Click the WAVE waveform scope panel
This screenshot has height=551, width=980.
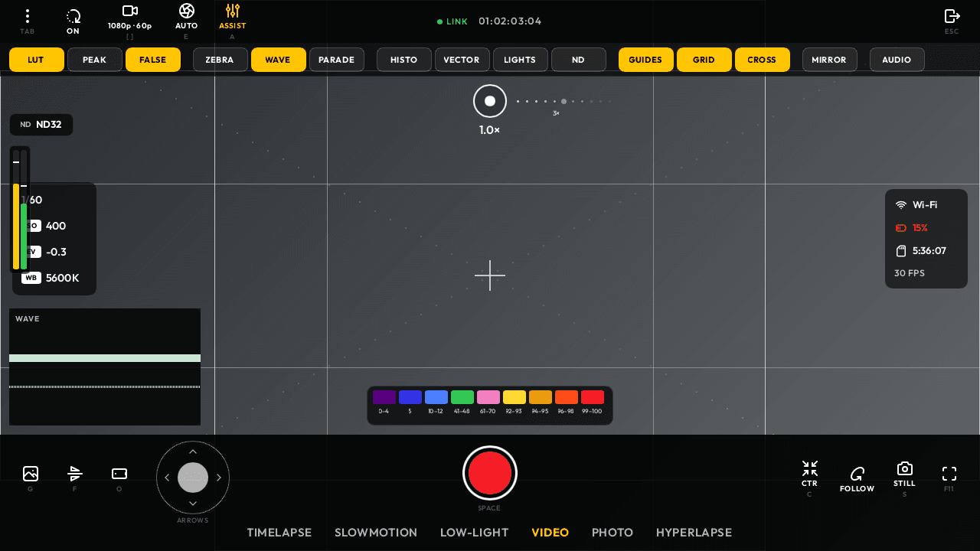click(x=105, y=367)
